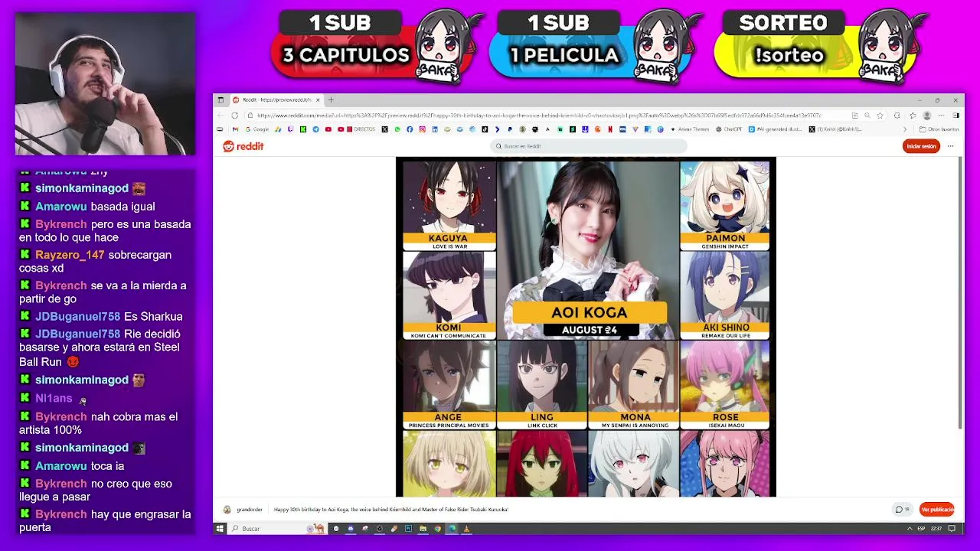Open the Twitch bookmark icon
Viewport: 980px width, 551px height.
point(291,129)
